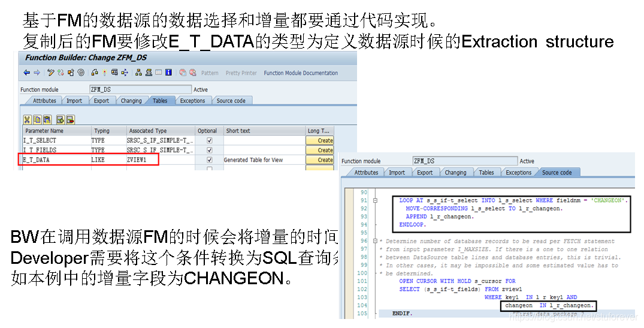Open Export tab in Function Builder Change window
Image resolution: width=644 pixels, height=328 pixels.
click(x=101, y=101)
